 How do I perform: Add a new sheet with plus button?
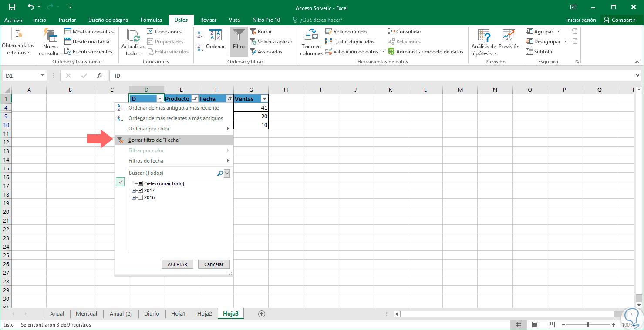tap(261, 313)
